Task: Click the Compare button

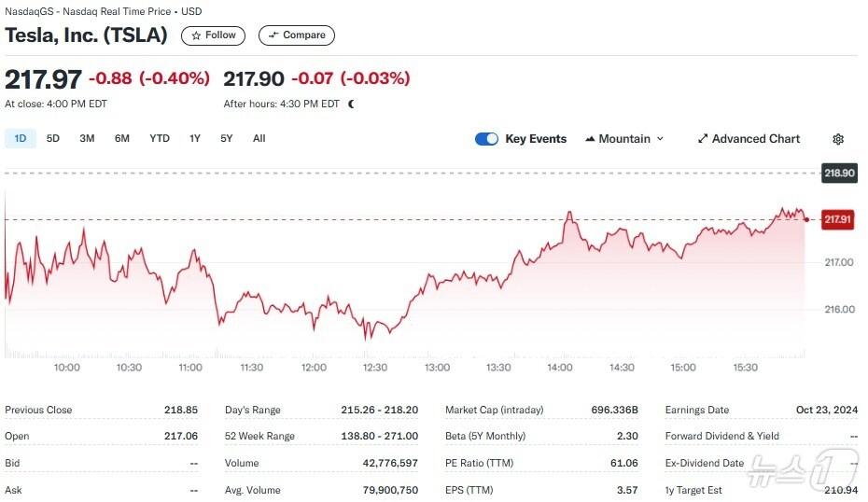Action: click(x=296, y=35)
